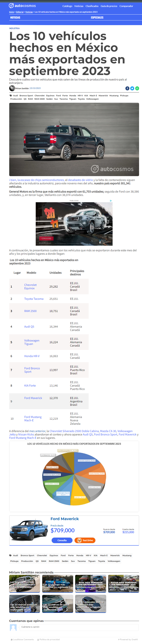Select the Maverick tag under headline
142x644 pixels.
(x=103, y=95)
